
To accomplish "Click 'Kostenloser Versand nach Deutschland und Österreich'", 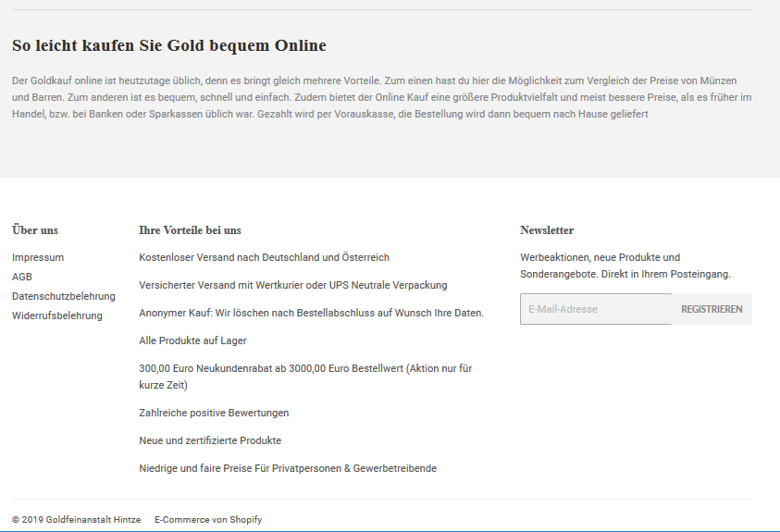I will [264, 257].
